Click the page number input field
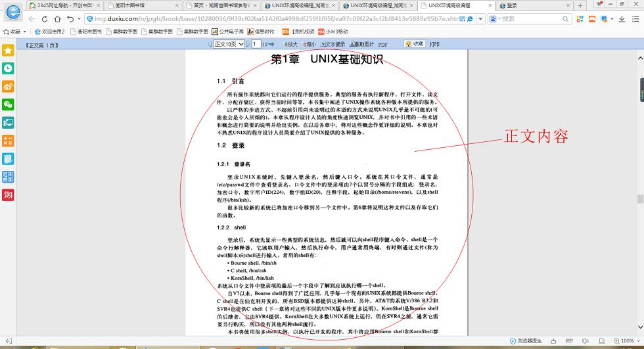This screenshot has height=349, width=644. [256, 44]
